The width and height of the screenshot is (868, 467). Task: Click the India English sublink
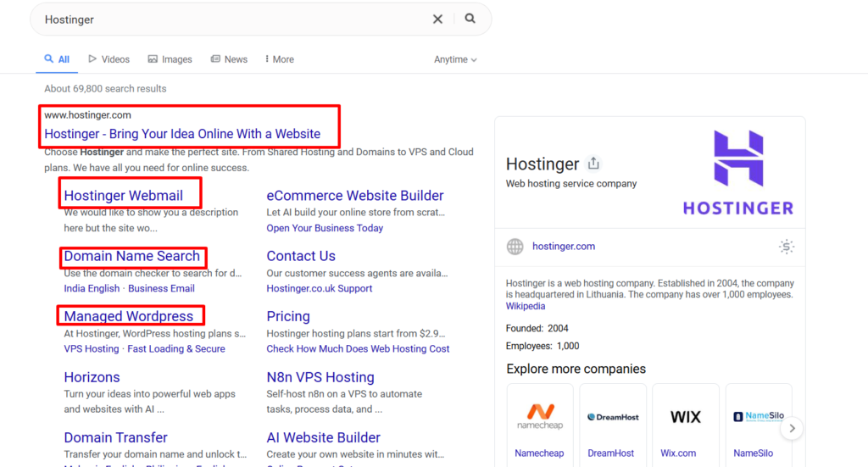point(92,288)
